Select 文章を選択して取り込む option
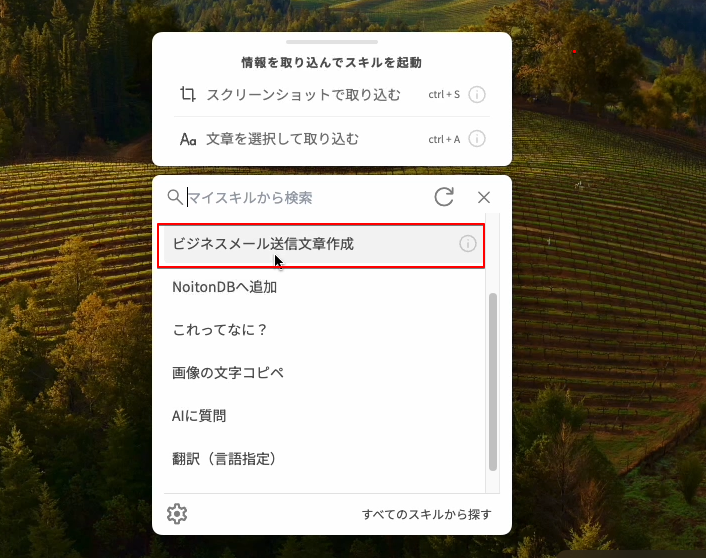This screenshot has height=558, width=706. pos(332,139)
